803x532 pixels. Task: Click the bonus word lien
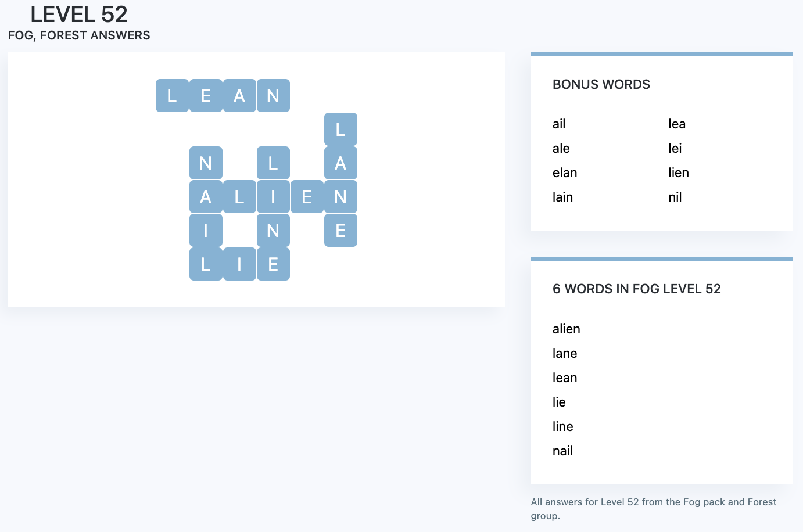point(679,172)
